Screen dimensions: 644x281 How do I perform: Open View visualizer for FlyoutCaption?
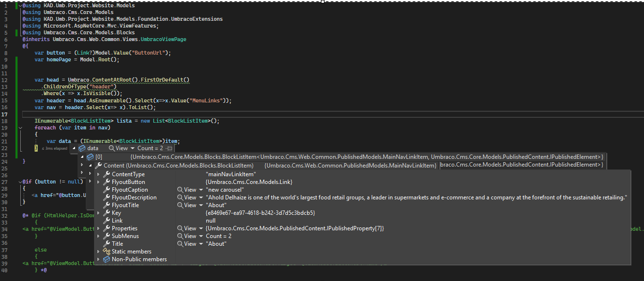(x=187, y=190)
